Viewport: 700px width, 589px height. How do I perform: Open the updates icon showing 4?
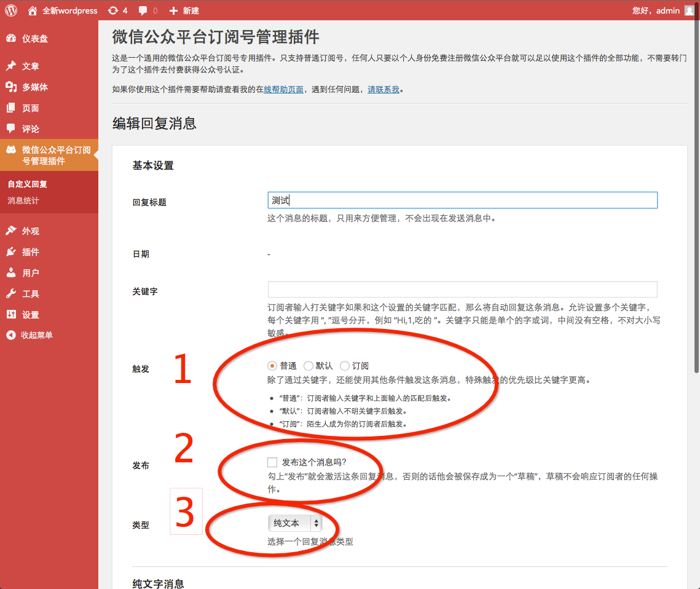click(113, 10)
